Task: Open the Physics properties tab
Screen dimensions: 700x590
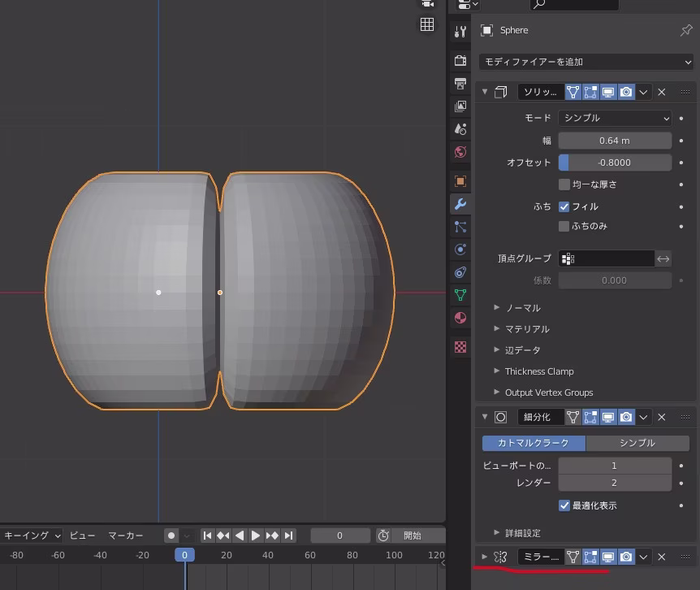Action: point(460,249)
